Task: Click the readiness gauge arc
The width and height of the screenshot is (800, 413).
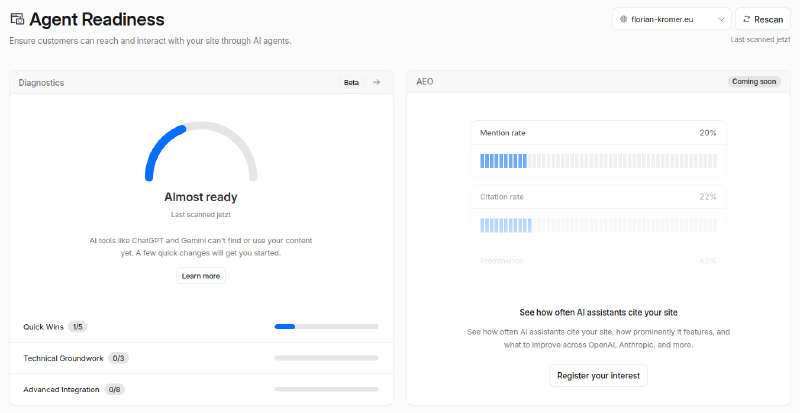Action: pyautogui.click(x=201, y=151)
